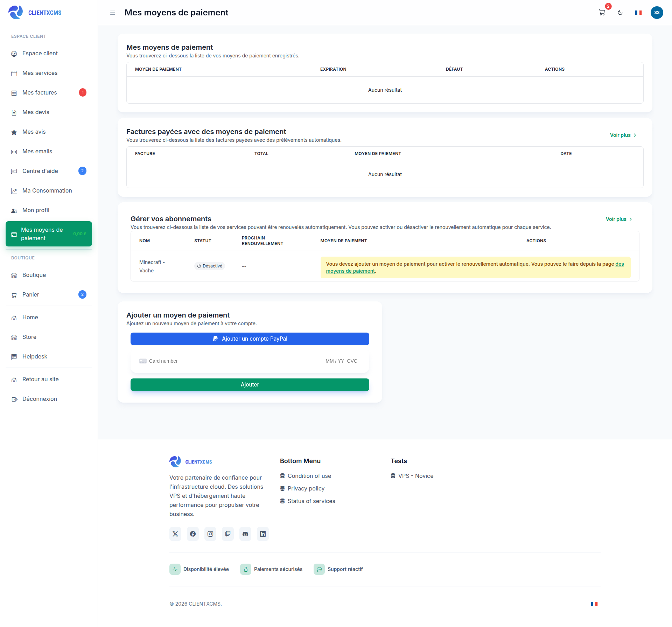Click Ajouter un compte PayPal button
Screen dimensions: 672x627
click(x=250, y=339)
